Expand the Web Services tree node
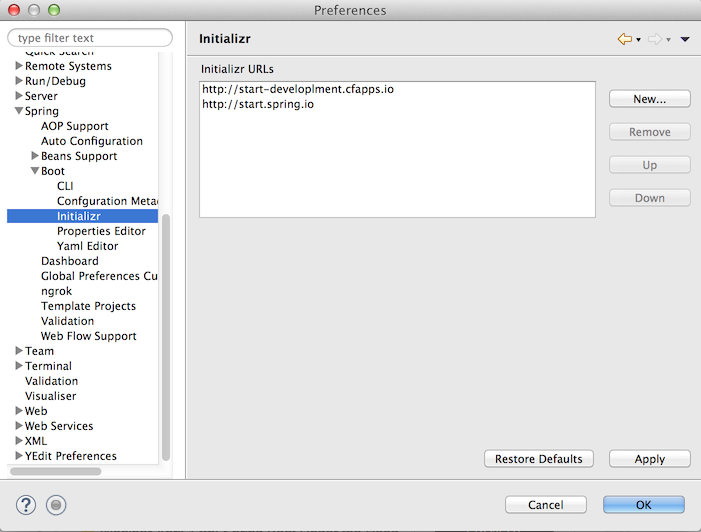701x532 pixels. (19, 426)
